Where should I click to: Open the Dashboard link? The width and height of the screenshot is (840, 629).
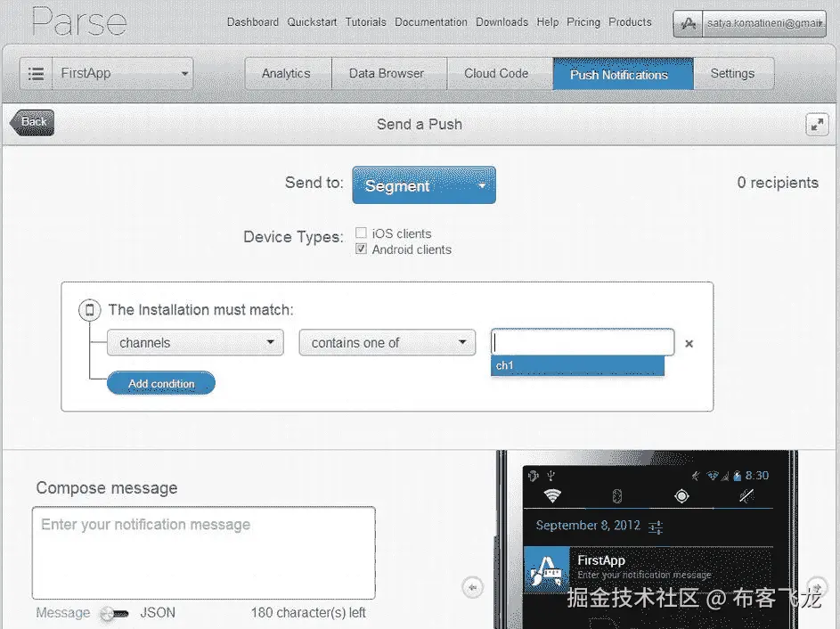click(253, 22)
